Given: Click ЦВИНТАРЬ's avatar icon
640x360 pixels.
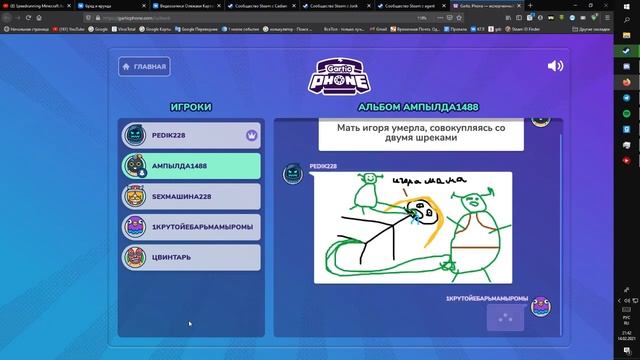Looking at the screenshot, I should 135,257.
